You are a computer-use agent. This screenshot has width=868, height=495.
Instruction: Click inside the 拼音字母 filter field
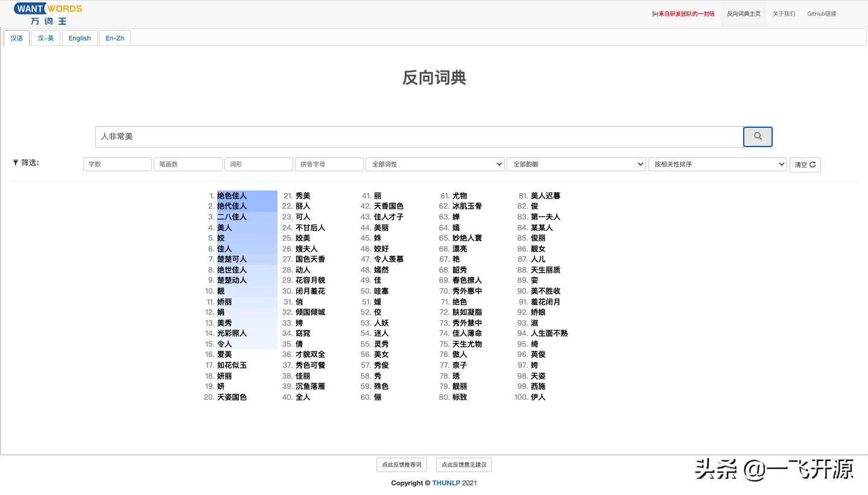point(329,164)
